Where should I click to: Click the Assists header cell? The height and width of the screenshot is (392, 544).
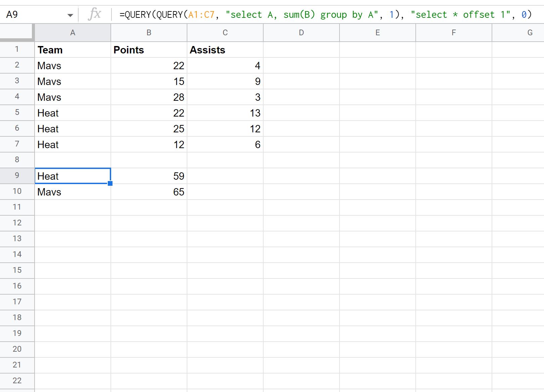(x=225, y=50)
